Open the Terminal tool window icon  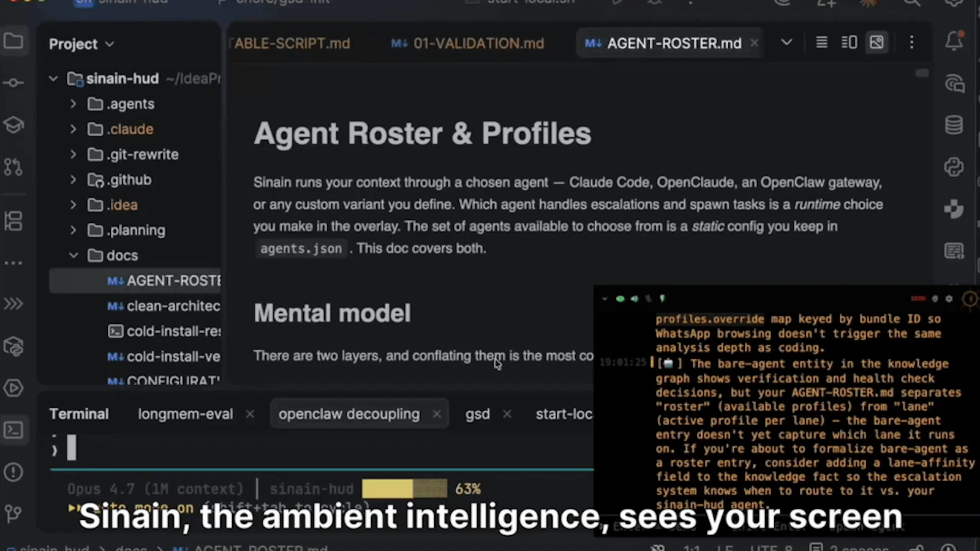coord(13,430)
